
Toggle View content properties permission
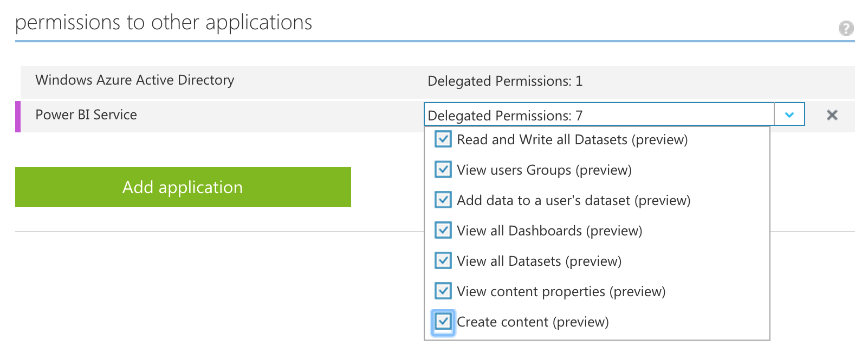(443, 291)
